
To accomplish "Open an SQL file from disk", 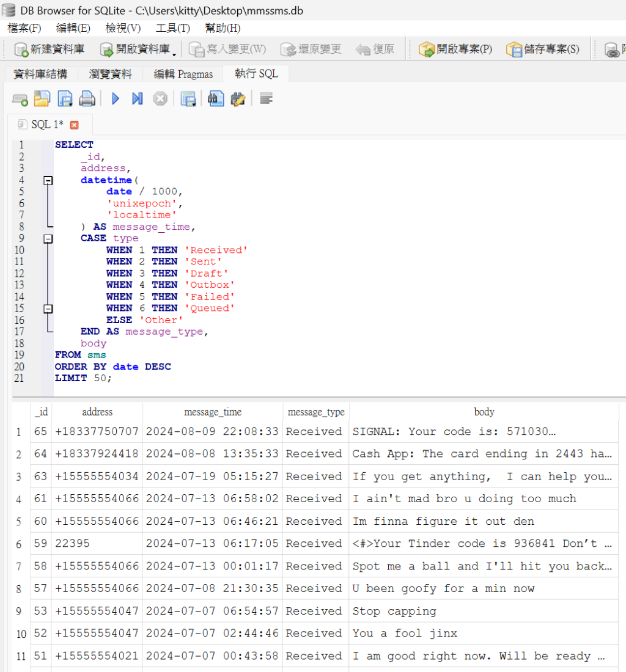I will tap(42, 99).
